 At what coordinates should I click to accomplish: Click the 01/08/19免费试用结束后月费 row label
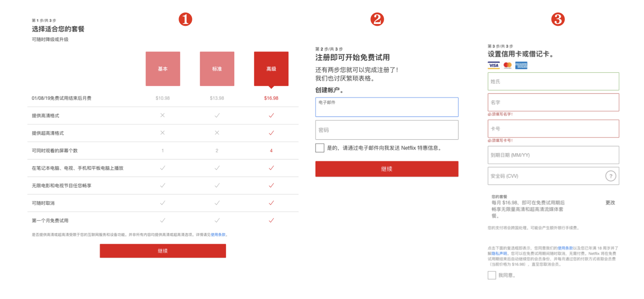point(62,98)
